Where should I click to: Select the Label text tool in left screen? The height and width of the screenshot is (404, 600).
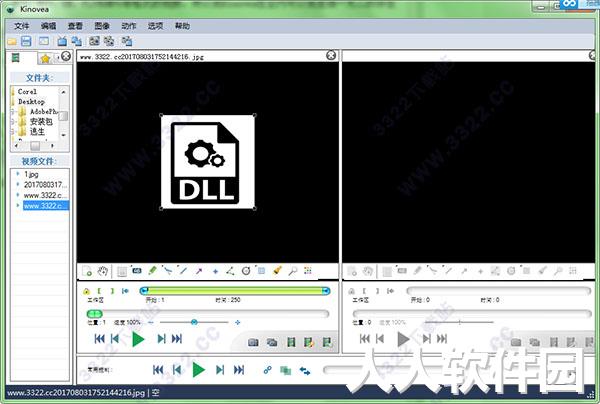[136, 270]
